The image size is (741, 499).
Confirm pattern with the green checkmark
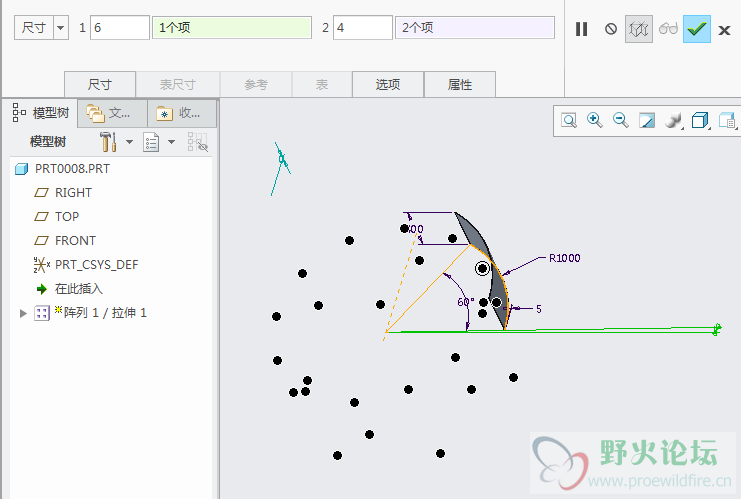click(697, 29)
